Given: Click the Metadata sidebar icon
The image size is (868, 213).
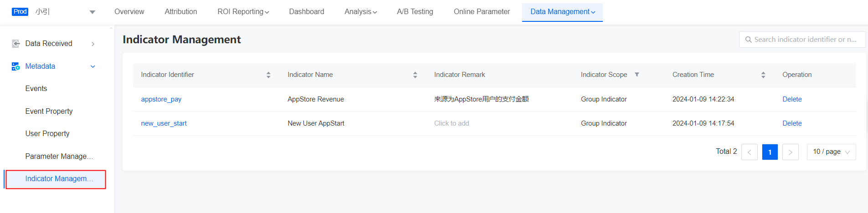Looking at the screenshot, I should [x=16, y=66].
